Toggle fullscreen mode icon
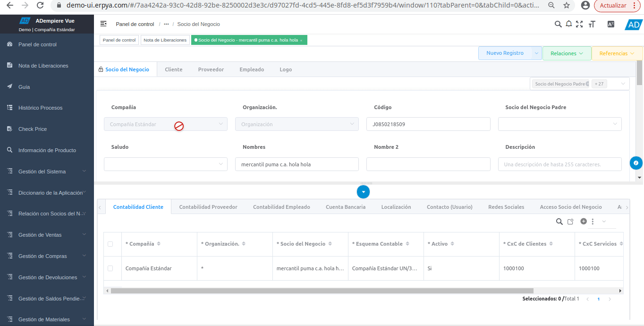This screenshot has height=326, width=644. tap(580, 24)
